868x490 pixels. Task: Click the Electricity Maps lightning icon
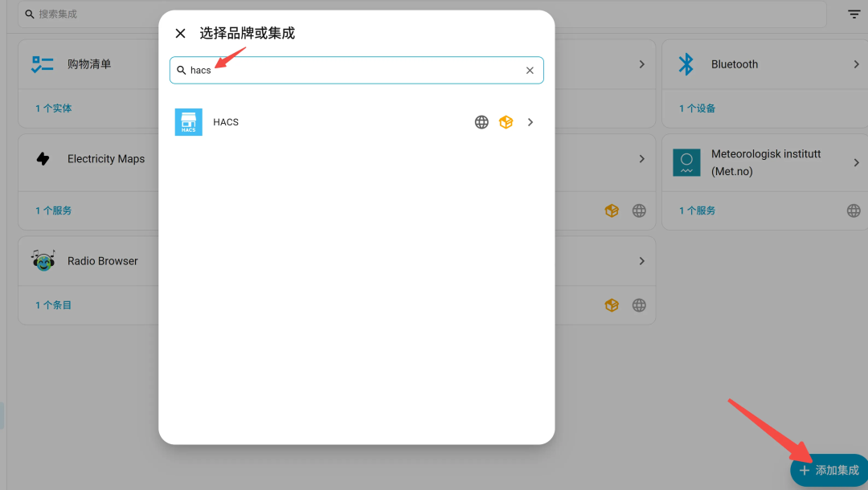pyautogui.click(x=43, y=159)
